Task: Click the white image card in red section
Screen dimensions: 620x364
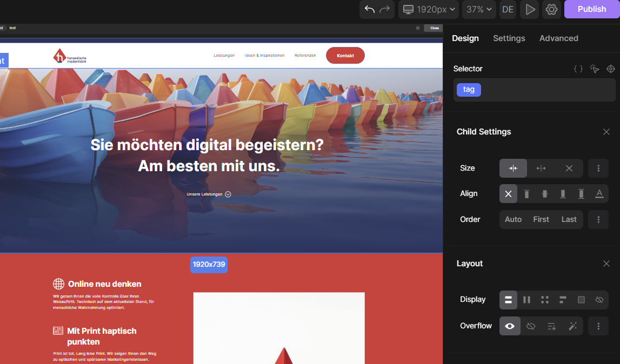Action: click(x=279, y=328)
